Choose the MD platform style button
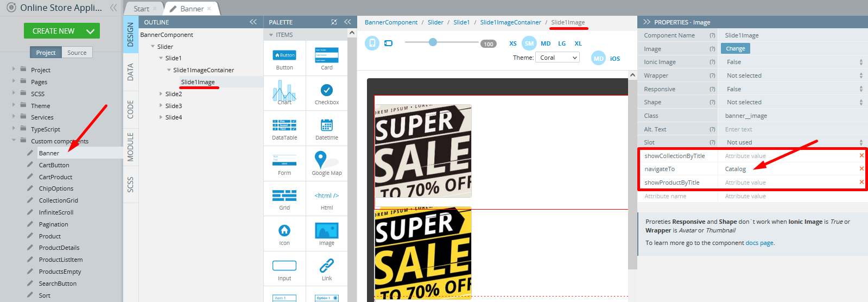 (x=598, y=59)
